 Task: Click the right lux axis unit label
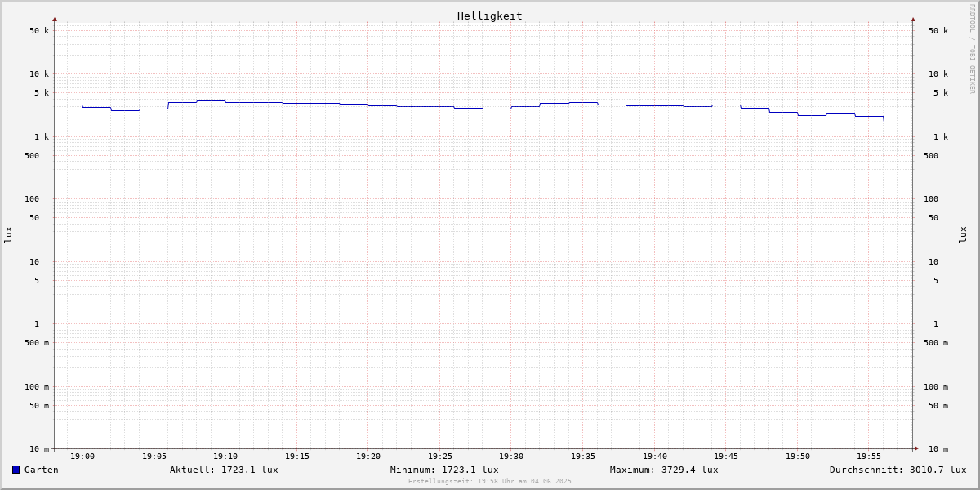pyautogui.click(x=963, y=234)
